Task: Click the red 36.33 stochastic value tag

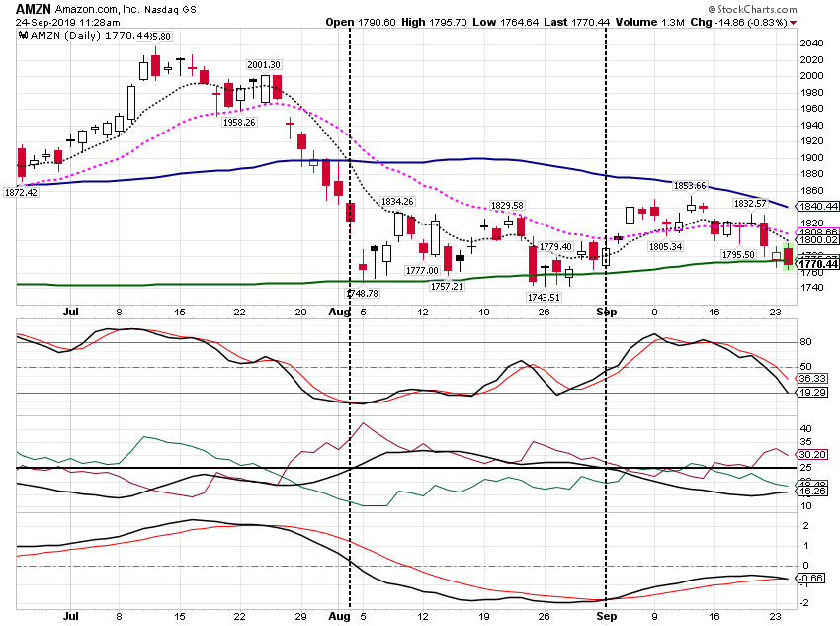Action: (812, 379)
